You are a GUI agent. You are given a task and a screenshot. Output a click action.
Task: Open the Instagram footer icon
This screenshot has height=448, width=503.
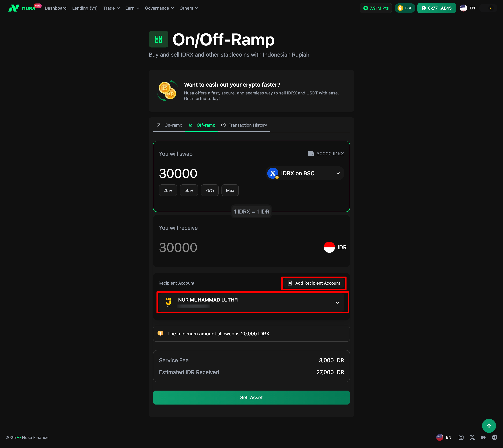pyautogui.click(x=461, y=437)
